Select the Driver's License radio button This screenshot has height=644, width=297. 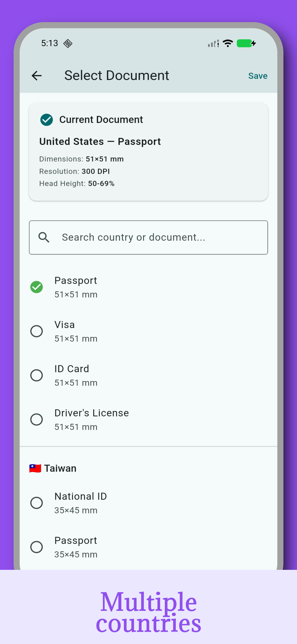(x=37, y=419)
